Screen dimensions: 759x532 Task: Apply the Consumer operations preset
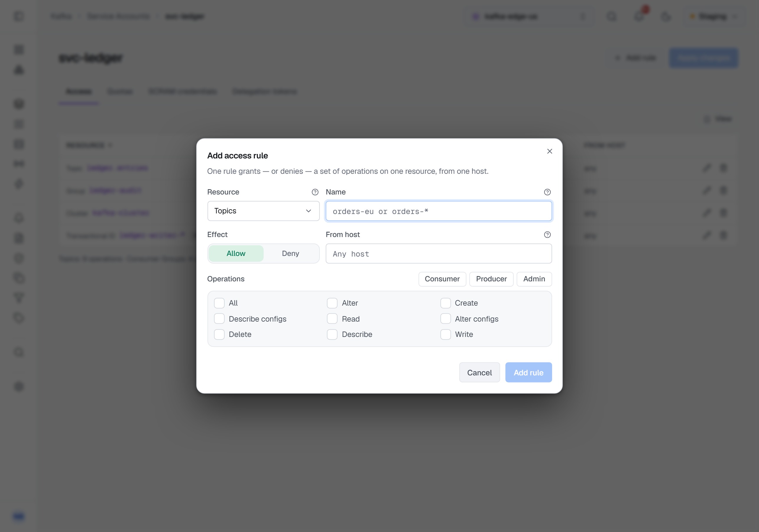(442, 279)
